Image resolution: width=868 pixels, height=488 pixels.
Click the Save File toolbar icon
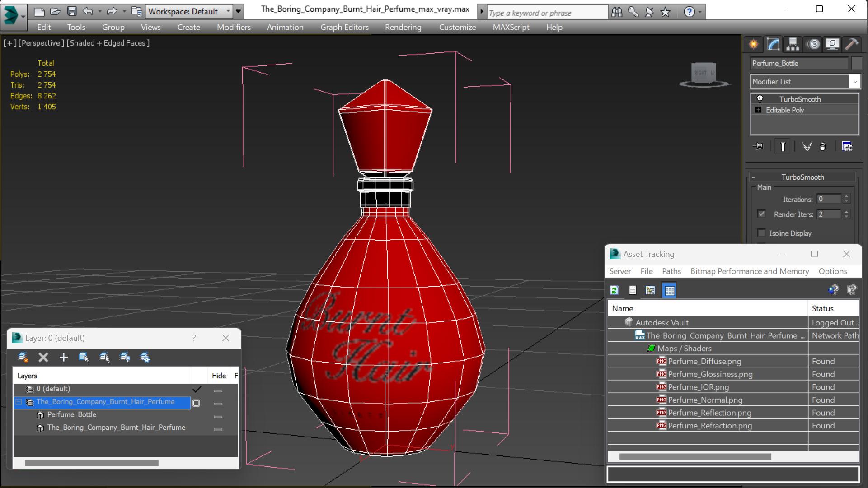pos(71,11)
